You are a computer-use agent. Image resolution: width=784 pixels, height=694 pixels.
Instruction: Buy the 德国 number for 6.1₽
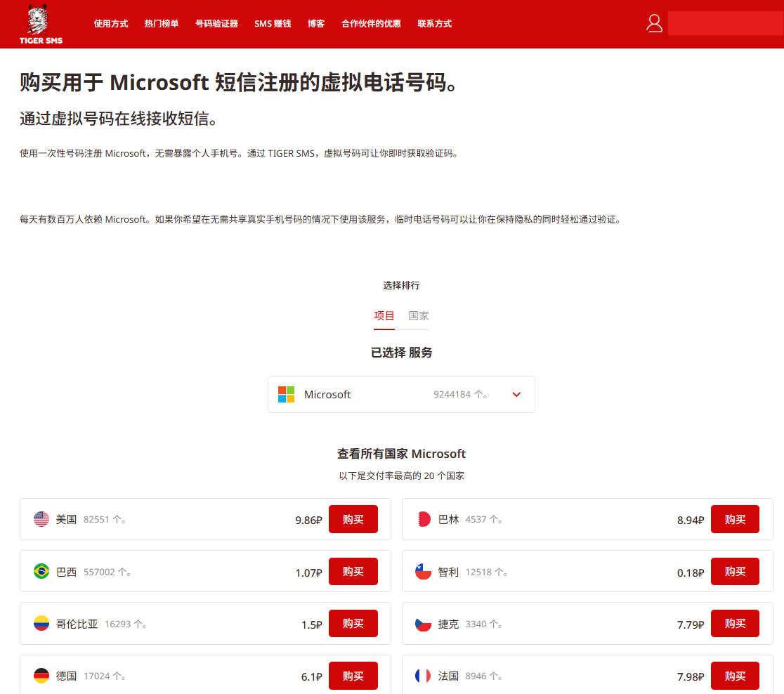tap(353, 676)
